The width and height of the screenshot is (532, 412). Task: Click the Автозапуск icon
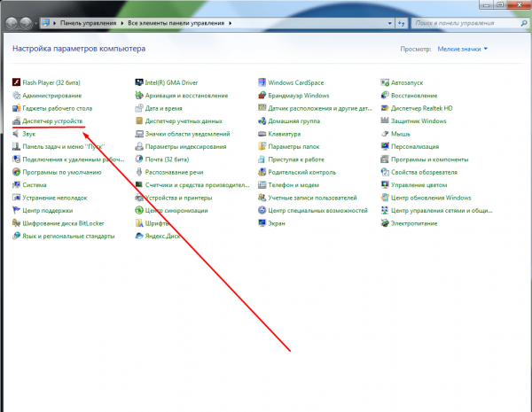click(x=385, y=82)
